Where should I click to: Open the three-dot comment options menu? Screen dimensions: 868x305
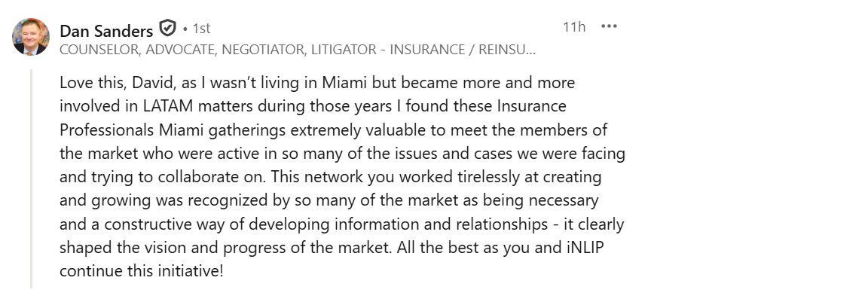pos(609,27)
